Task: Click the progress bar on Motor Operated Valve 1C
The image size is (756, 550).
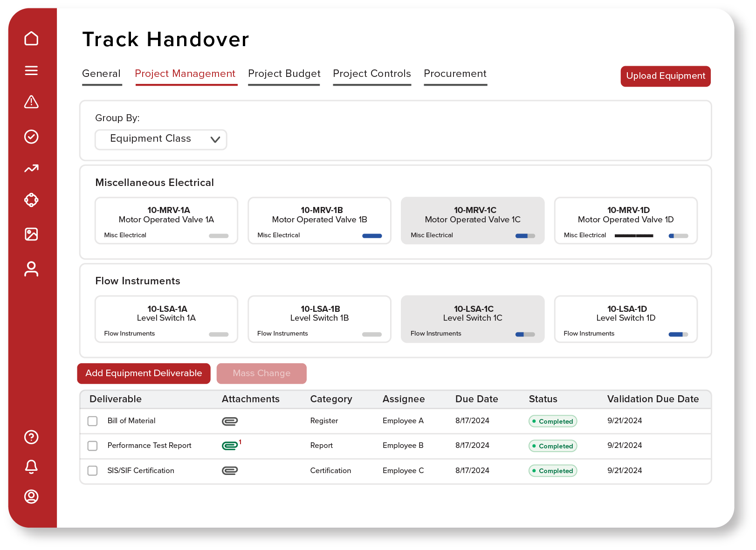Action: (x=524, y=236)
